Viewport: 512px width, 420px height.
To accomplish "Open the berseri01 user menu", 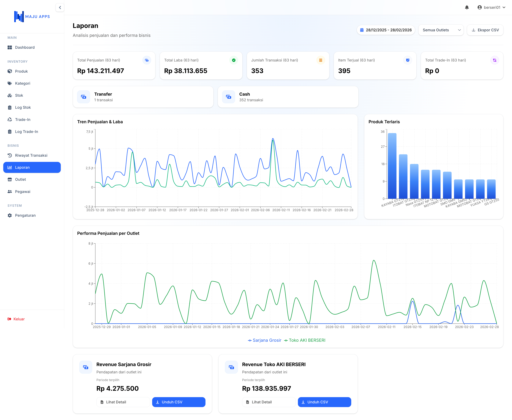I will [491, 7].
